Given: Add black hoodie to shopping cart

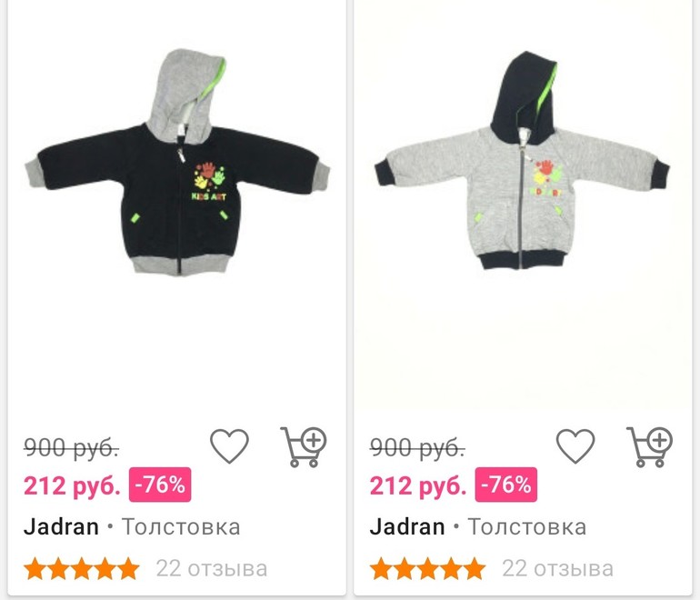Looking at the screenshot, I should (x=304, y=447).
